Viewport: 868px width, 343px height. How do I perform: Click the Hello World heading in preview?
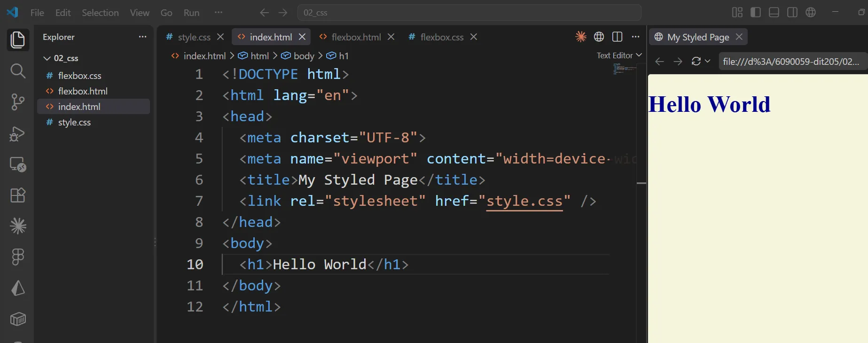tap(709, 104)
